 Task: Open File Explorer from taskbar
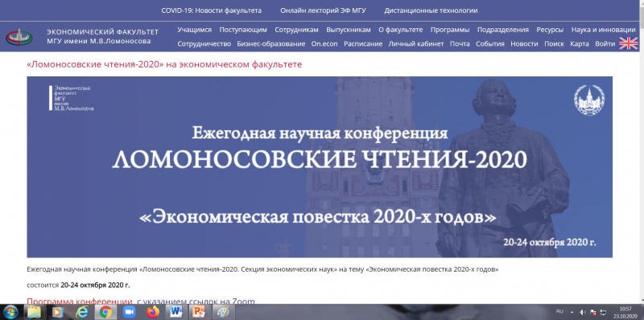click(x=34, y=312)
